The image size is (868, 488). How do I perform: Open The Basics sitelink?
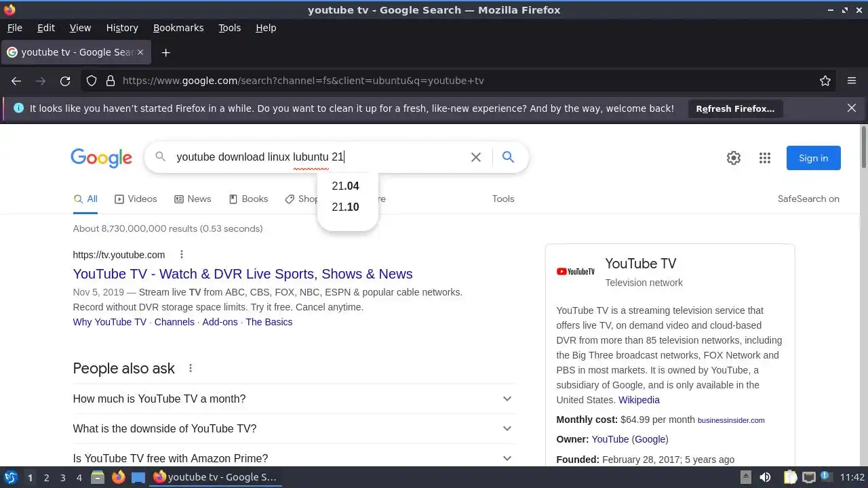click(x=269, y=322)
